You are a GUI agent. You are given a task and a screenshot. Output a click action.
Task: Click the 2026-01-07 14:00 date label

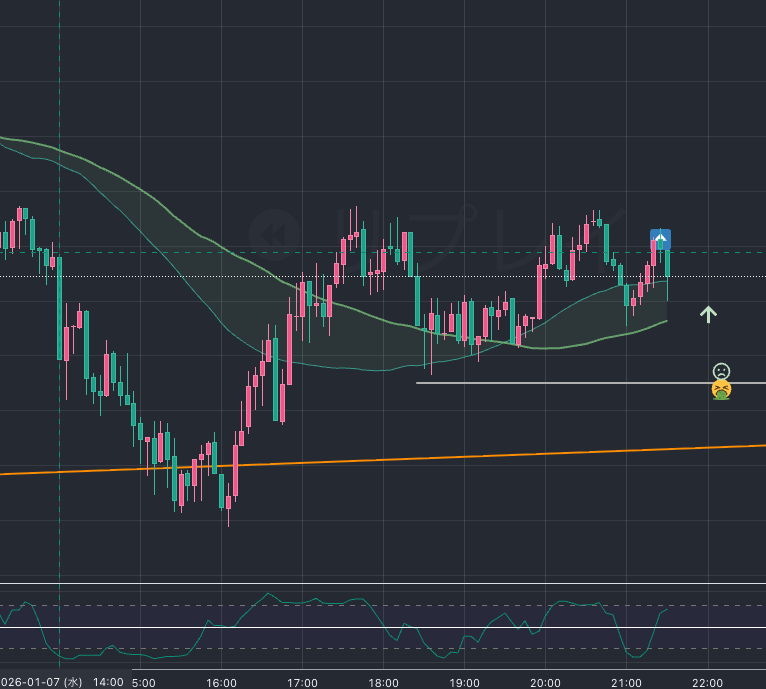tap(62, 682)
